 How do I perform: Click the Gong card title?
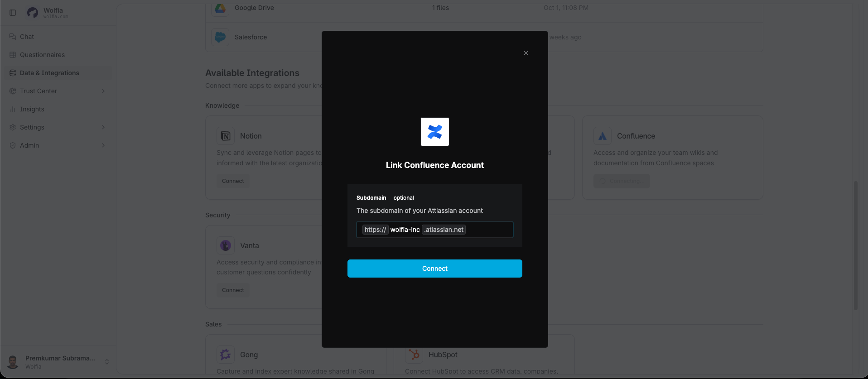[x=249, y=355]
